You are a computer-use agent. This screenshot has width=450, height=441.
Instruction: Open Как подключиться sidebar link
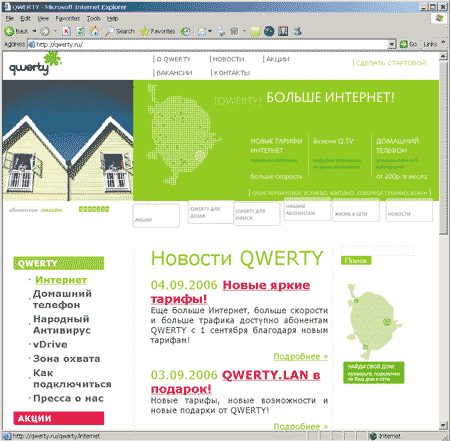coord(72,378)
